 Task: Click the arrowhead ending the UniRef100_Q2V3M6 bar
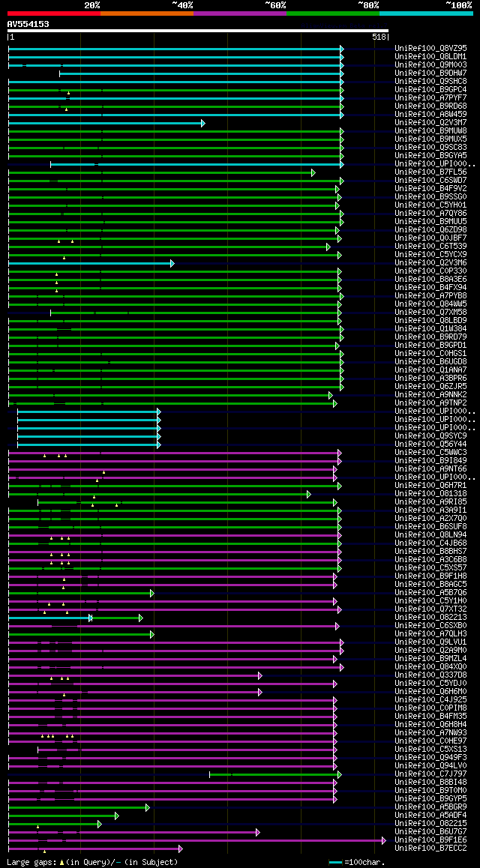pyautogui.click(x=172, y=264)
